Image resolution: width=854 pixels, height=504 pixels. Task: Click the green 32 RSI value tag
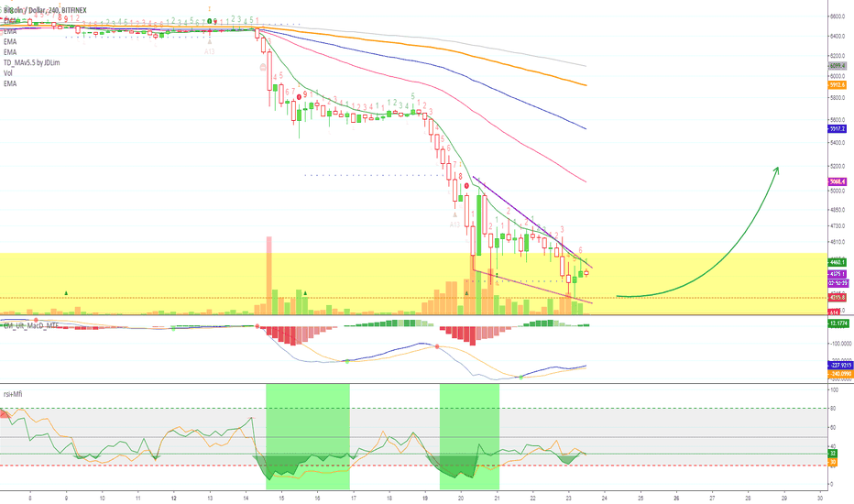(x=833, y=454)
